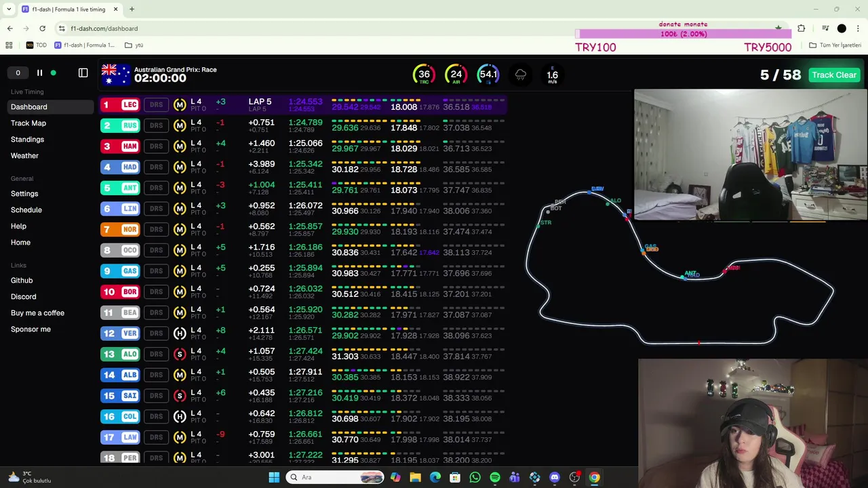Click the humidity gauge showing 54.1
The width and height of the screenshot is (868, 488).
point(488,75)
